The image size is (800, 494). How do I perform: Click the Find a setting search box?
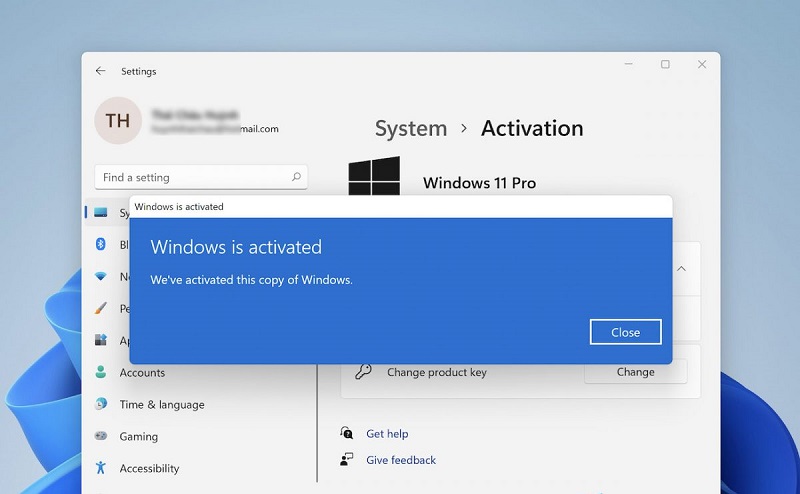pos(201,177)
